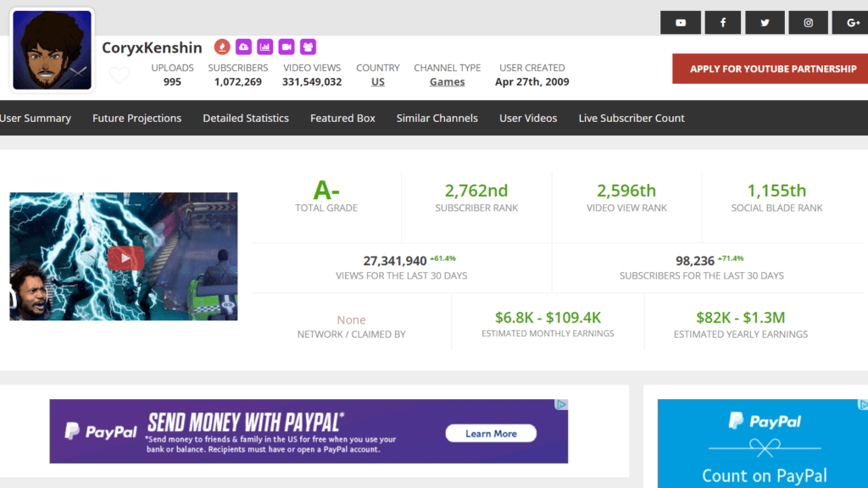Click the $82K - $1.3M yearly earnings
The width and height of the screenshot is (868, 488).
(740, 318)
